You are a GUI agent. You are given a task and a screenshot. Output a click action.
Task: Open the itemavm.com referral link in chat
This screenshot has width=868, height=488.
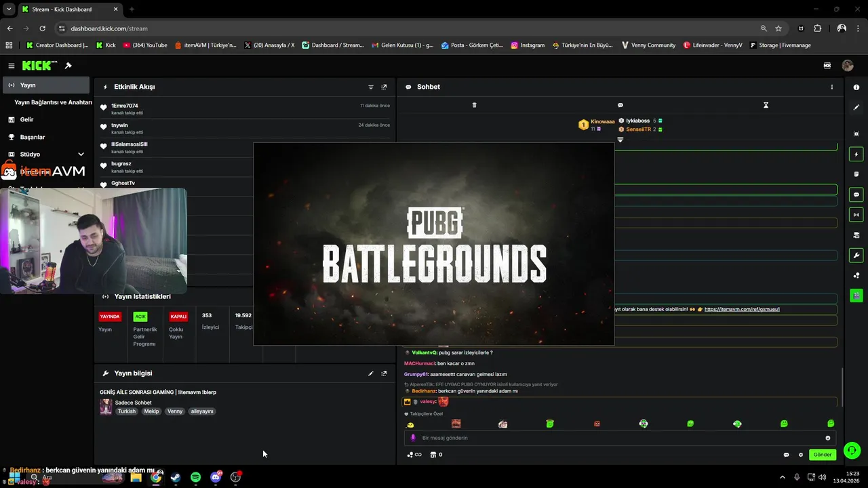742,309
